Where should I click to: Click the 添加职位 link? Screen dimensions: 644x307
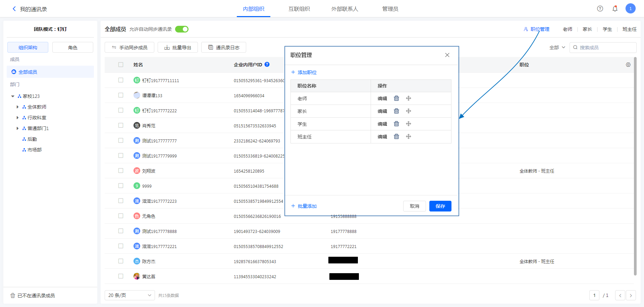(x=304, y=72)
